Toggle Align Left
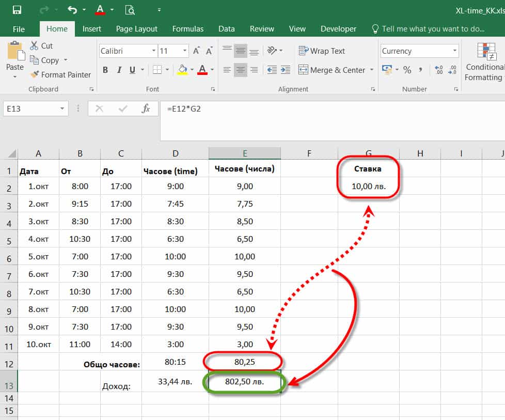The image size is (505, 420). point(227,70)
